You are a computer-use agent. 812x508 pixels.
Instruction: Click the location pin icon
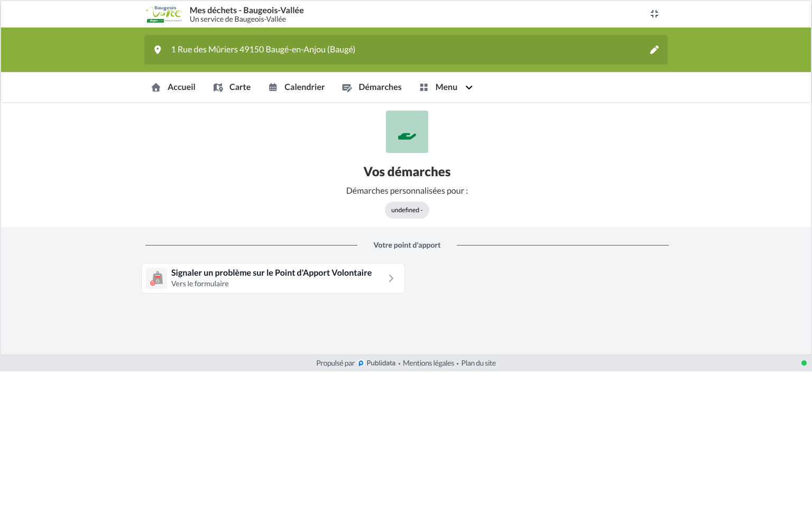click(158, 50)
